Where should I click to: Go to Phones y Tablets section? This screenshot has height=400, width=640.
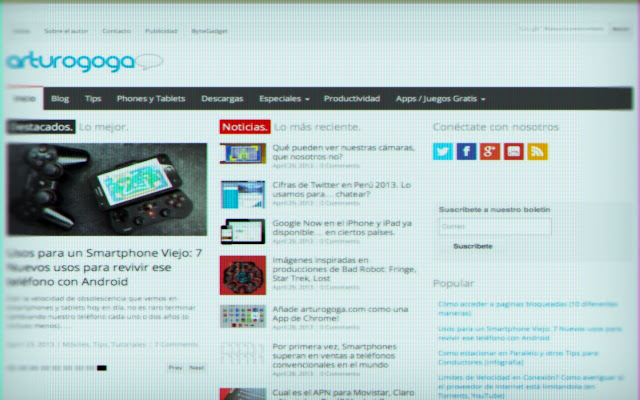(151, 99)
